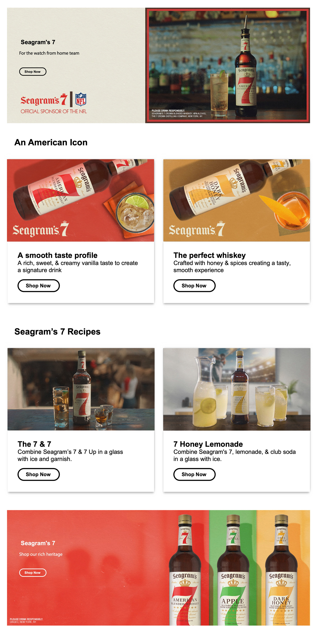Click the Apple whiskey bottle on green panel

pyautogui.click(x=233, y=570)
